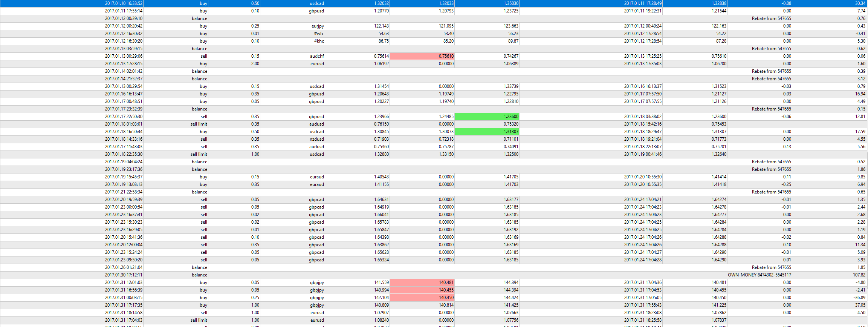Image resolution: width=868 pixels, height=327 pixels.
Task: Select open price 1.32880 for usdcad
Action: click(381, 154)
